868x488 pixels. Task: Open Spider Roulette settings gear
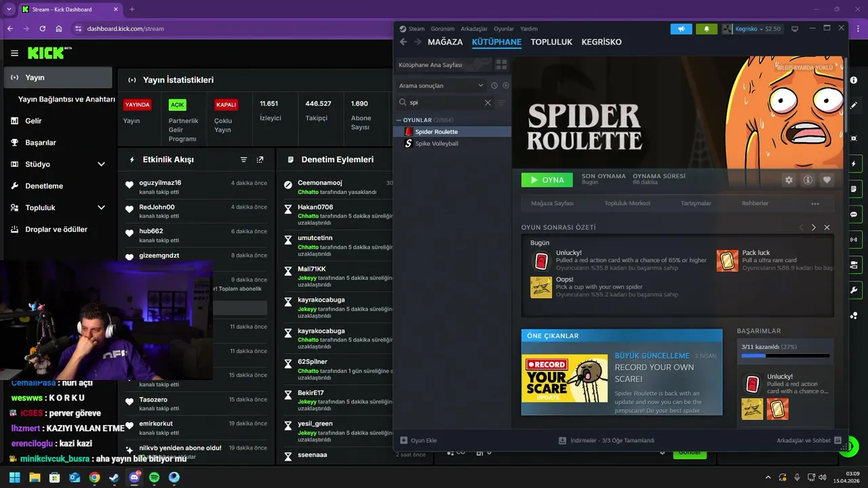[789, 180]
